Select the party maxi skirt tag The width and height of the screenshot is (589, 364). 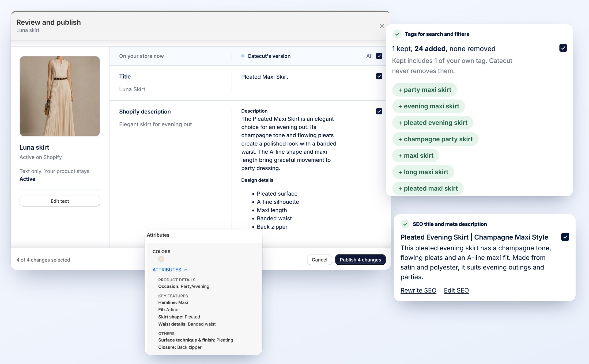(425, 90)
